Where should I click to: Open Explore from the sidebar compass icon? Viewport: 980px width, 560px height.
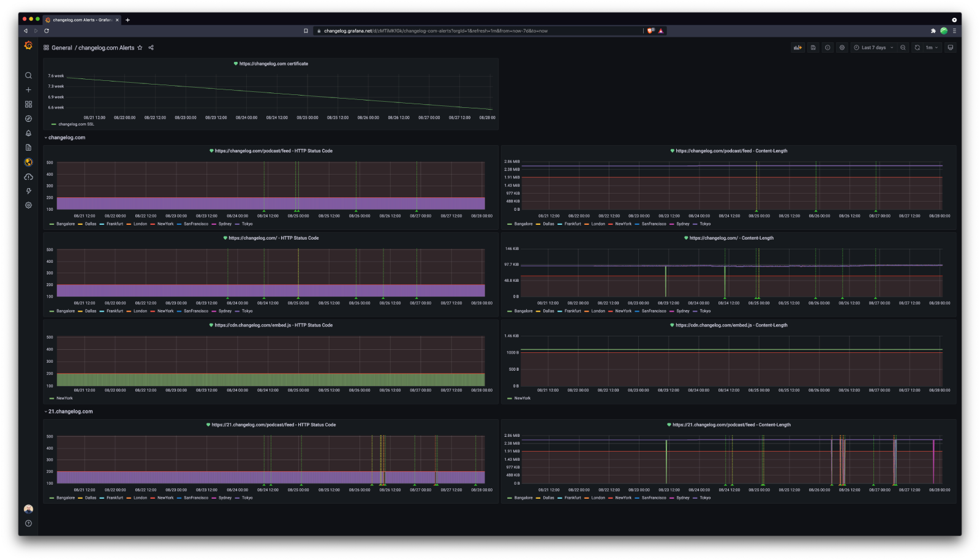pos(28,119)
